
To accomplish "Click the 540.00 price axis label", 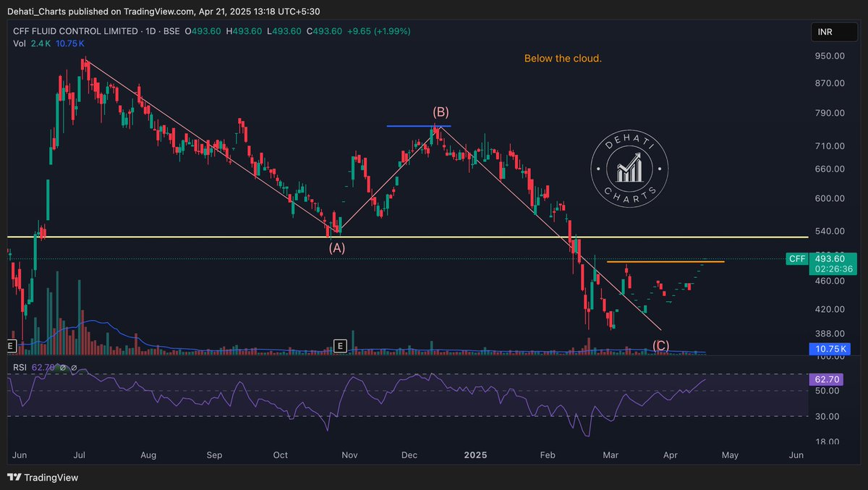I will point(830,231).
